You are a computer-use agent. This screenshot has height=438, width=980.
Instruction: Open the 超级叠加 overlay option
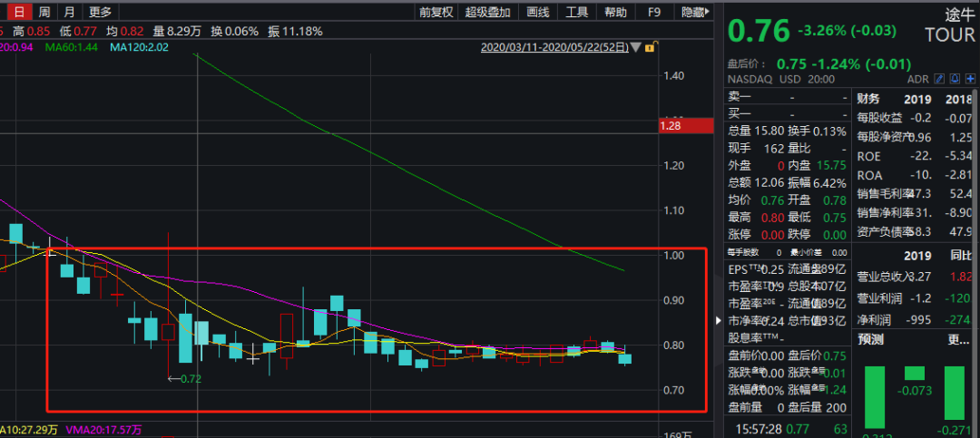pos(488,12)
